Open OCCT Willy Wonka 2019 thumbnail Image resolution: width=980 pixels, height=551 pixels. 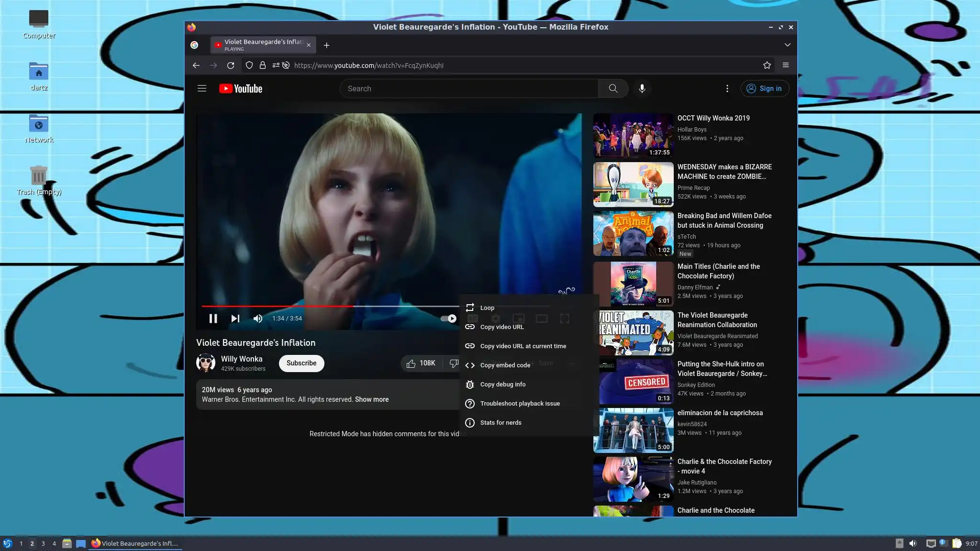[633, 136]
